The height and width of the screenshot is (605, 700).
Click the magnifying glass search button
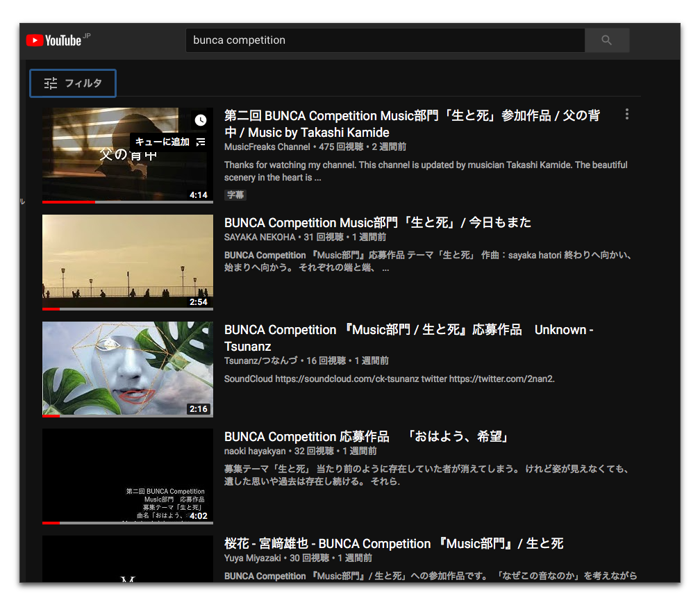(x=607, y=40)
